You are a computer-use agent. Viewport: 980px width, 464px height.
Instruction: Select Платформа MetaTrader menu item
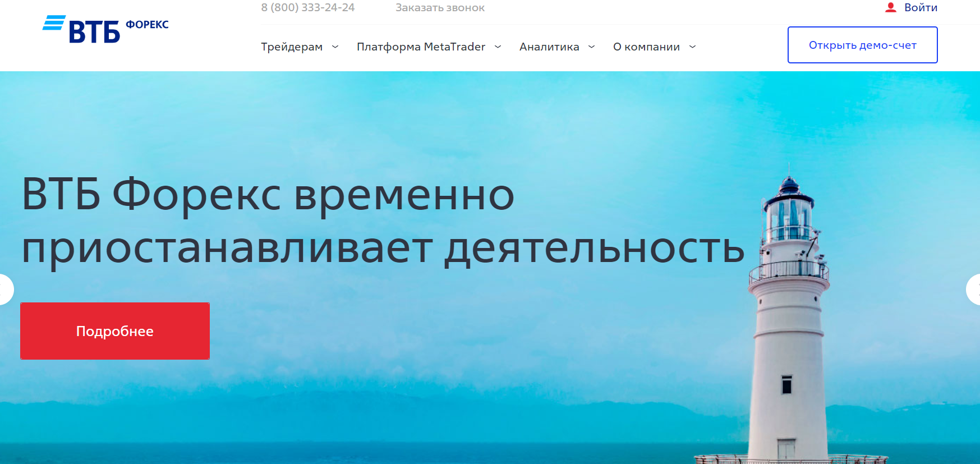tap(421, 47)
